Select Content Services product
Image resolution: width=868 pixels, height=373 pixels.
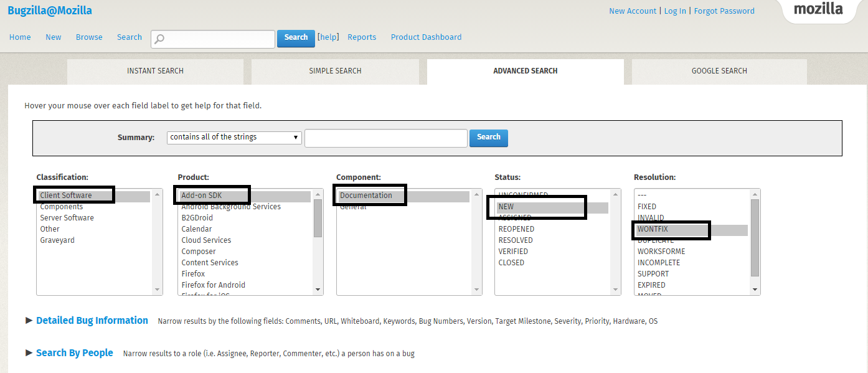point(244,263)
